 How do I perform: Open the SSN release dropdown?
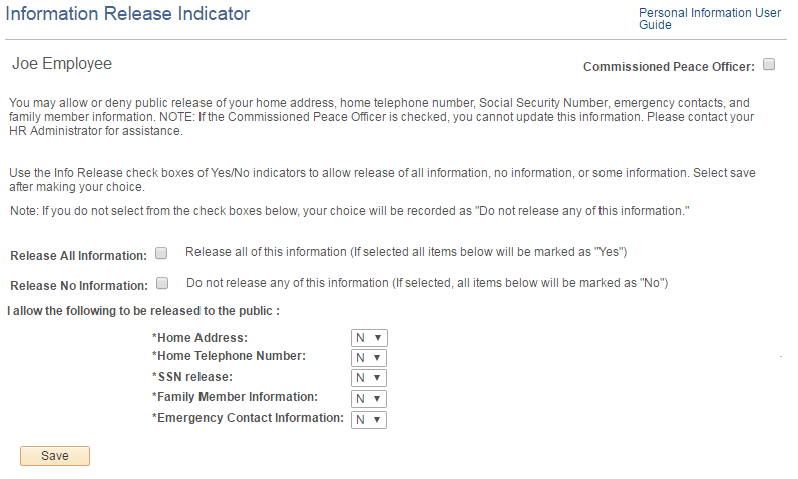tap(368, 378)
